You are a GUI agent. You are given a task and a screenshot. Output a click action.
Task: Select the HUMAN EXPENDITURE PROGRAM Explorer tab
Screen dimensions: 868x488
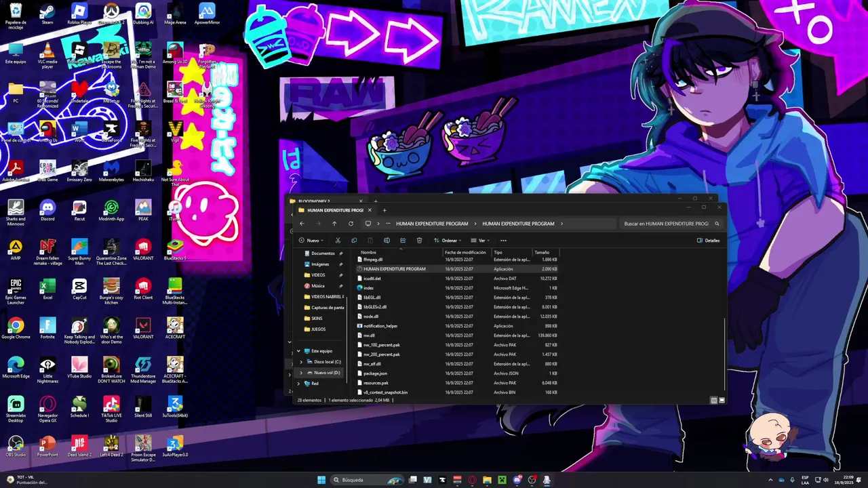pyautogui.click(x=336, y=210)
